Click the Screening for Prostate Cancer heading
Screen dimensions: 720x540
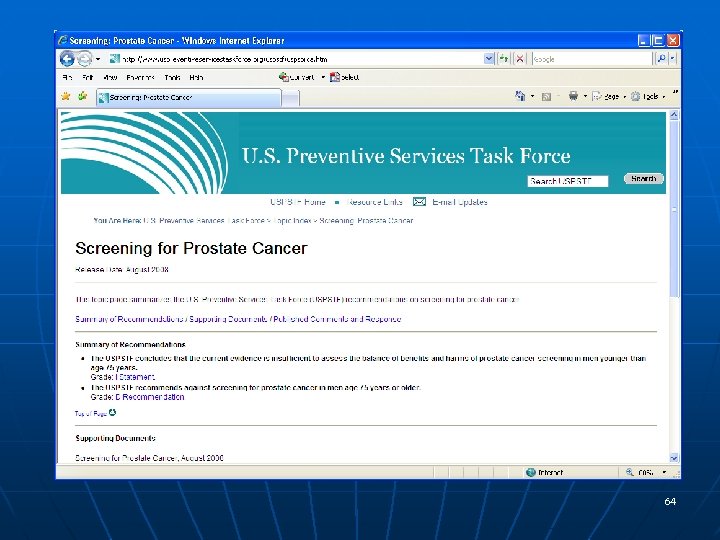click(x=191, y=248)
